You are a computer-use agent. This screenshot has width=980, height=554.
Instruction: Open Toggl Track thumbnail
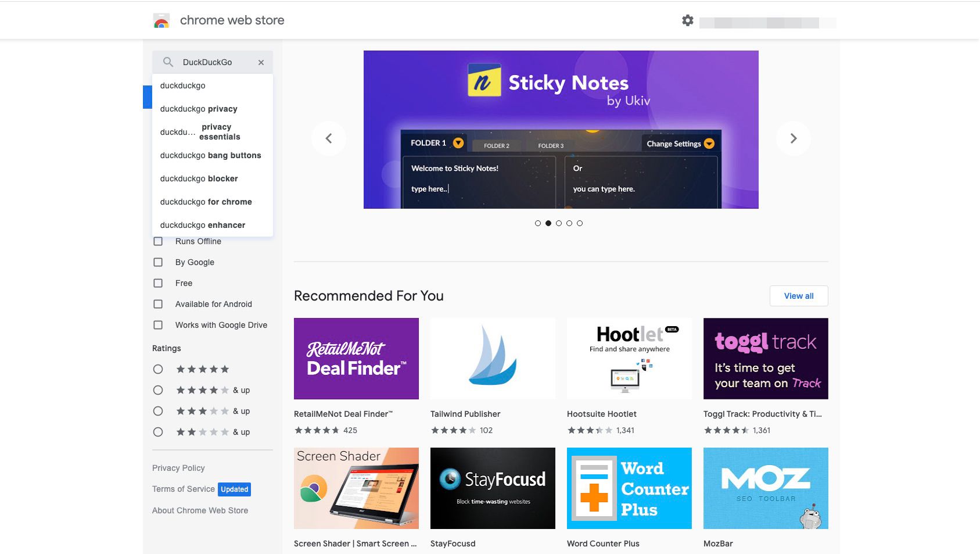766,359
